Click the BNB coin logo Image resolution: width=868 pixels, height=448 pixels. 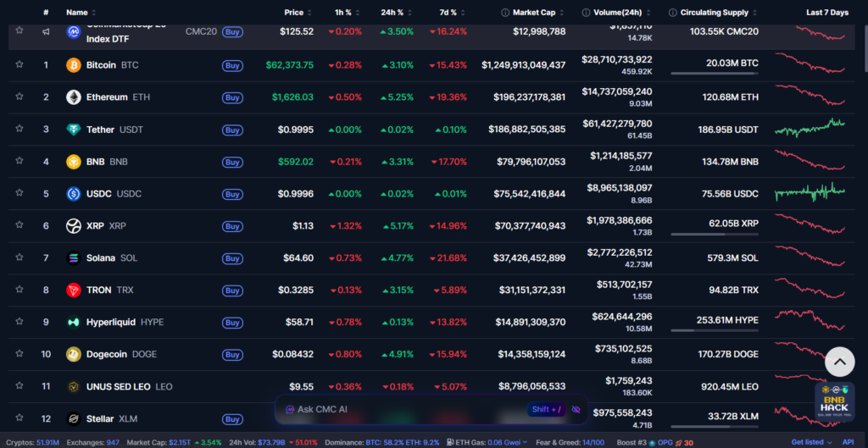[74, 162]
